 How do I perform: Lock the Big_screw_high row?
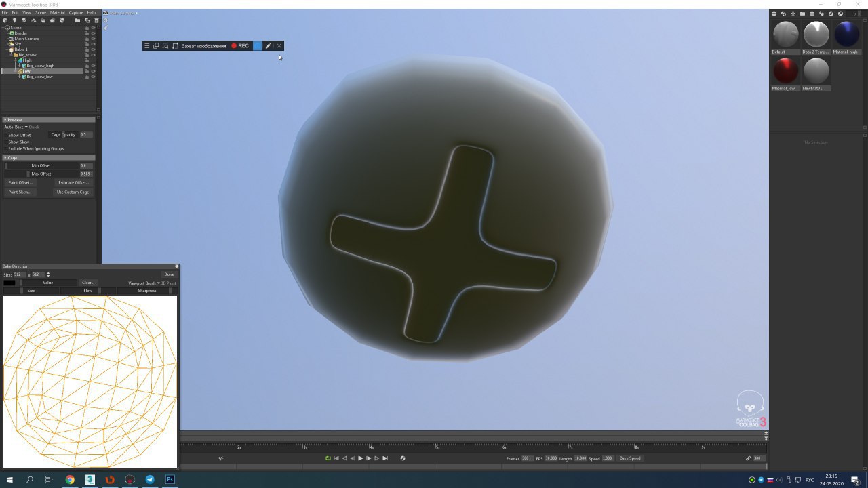[x=87, y=66]
